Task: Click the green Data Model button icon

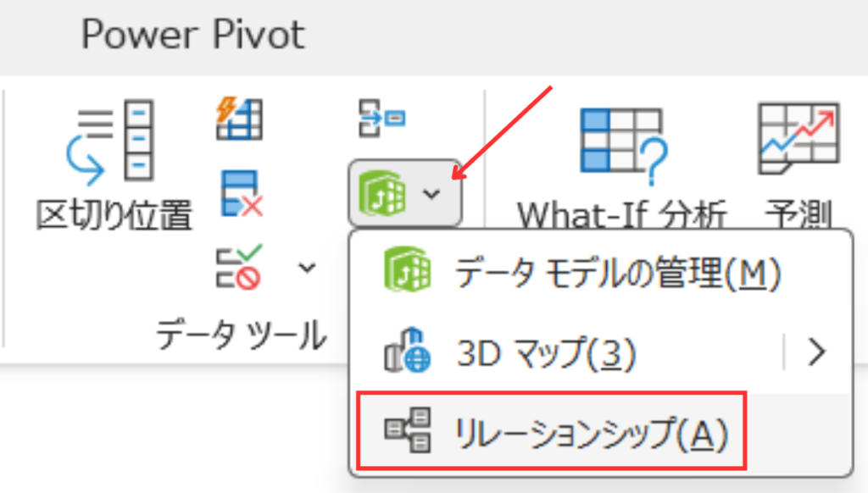Action: tap(382, 193)
